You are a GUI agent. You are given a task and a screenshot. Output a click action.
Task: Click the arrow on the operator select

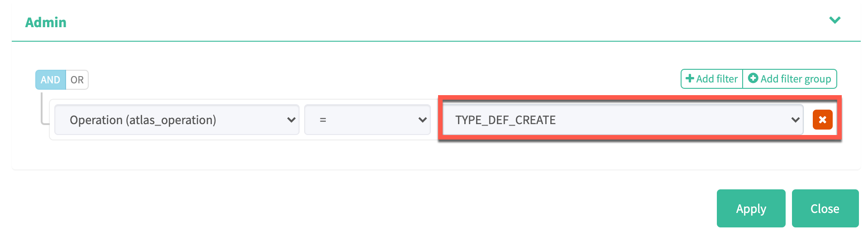tap(422, 120)
